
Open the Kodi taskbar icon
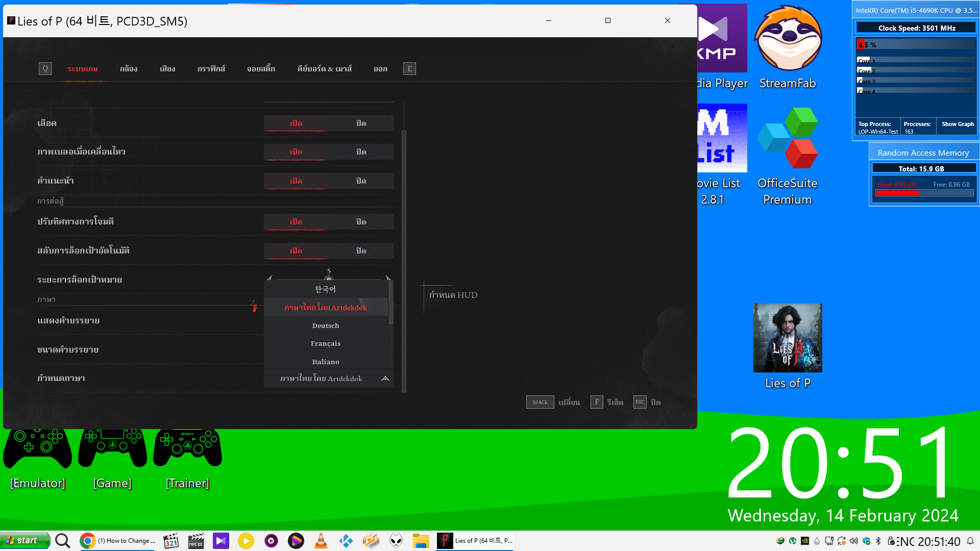[346, 541]
